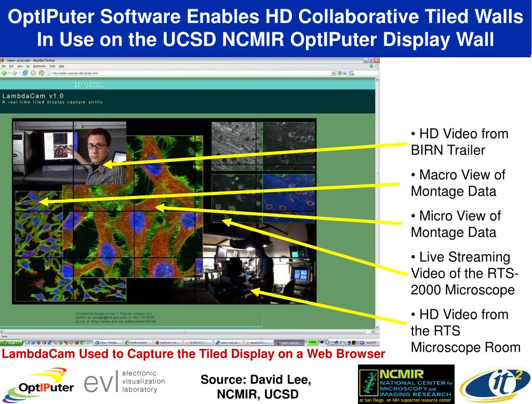Click the Stop loading icon

pos(33,73)
